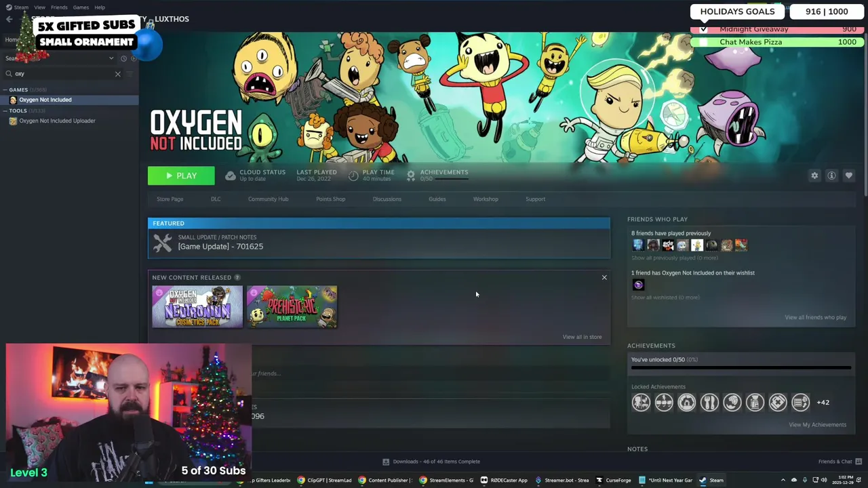The height and width of the screenshot is (488, 868).
Task: Open Downloads status at the bottom bar
Action: [431, 462]
